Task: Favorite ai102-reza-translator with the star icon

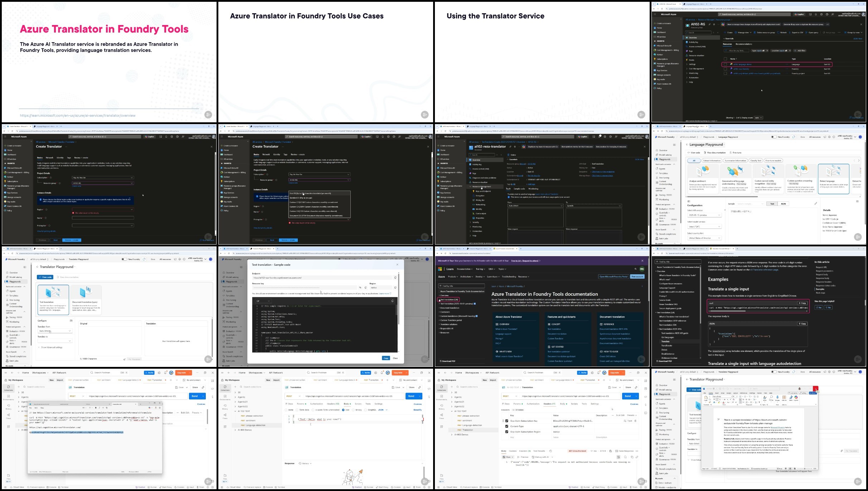Action: point(515,147)
